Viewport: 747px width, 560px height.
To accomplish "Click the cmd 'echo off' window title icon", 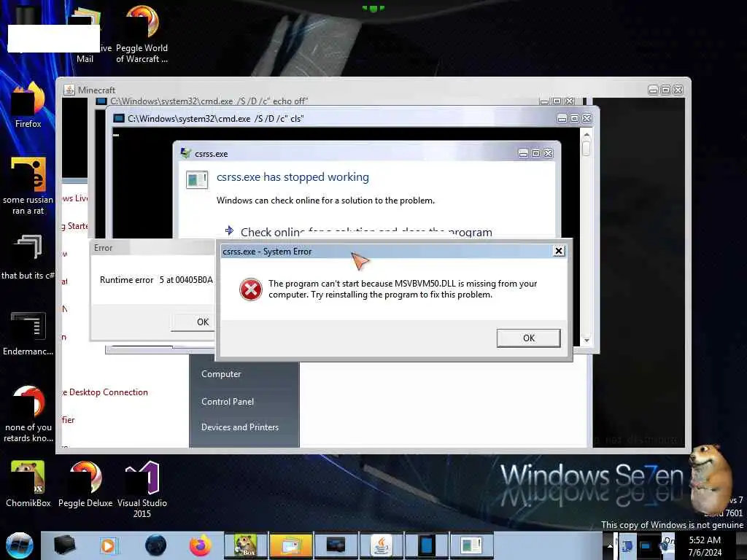I will click(101, 101).
